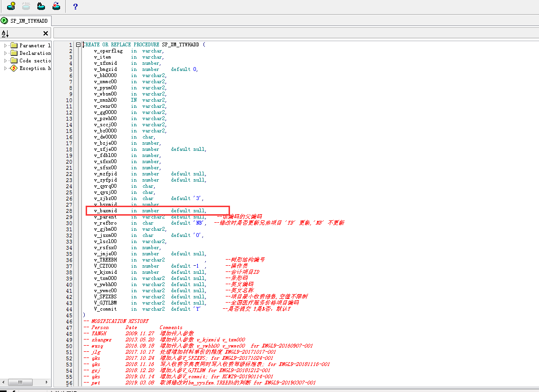This screenshot has width=539, height=392.
Task: Click the break execution icon with red X
Action: tap(56, 6)
